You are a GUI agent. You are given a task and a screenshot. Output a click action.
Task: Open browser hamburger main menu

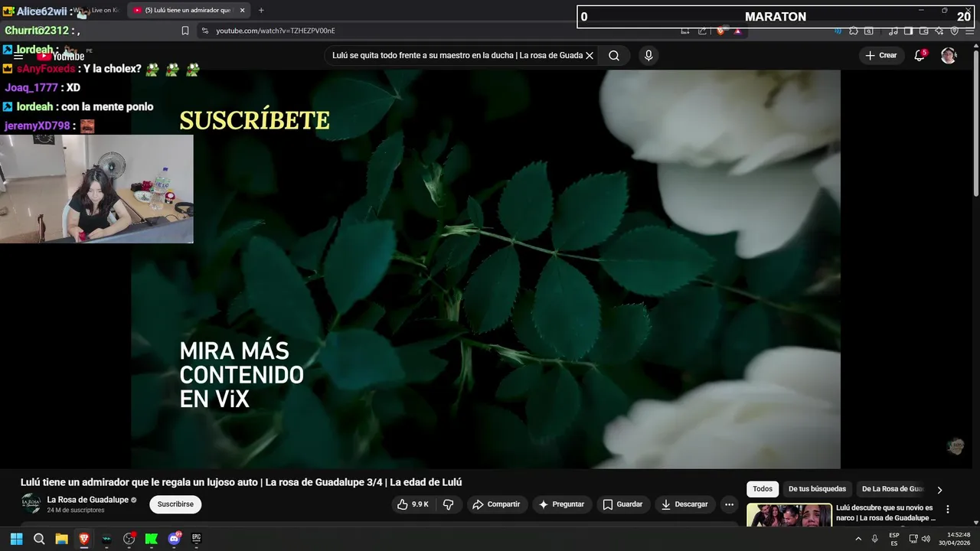tap(970, 31)
